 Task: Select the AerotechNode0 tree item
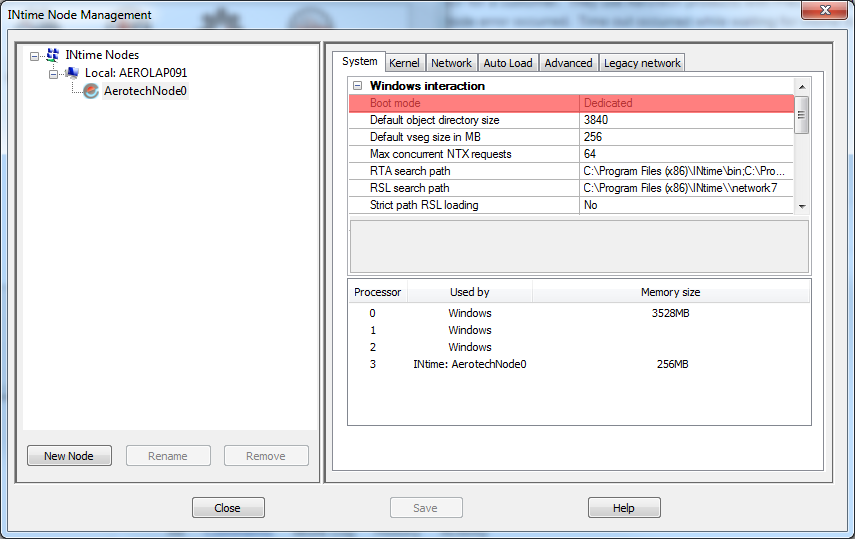[x=145, y=91]
